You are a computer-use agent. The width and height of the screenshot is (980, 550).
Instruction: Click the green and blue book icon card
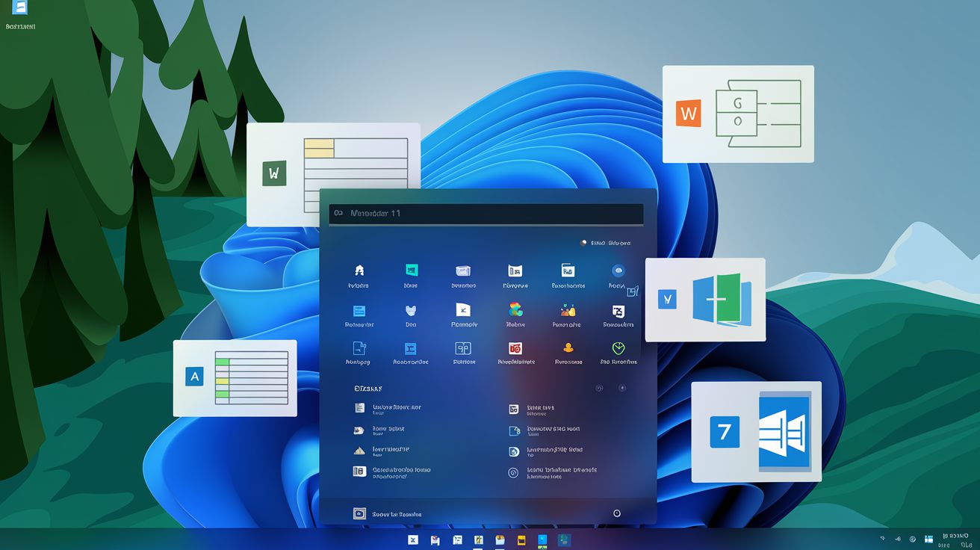705,300
